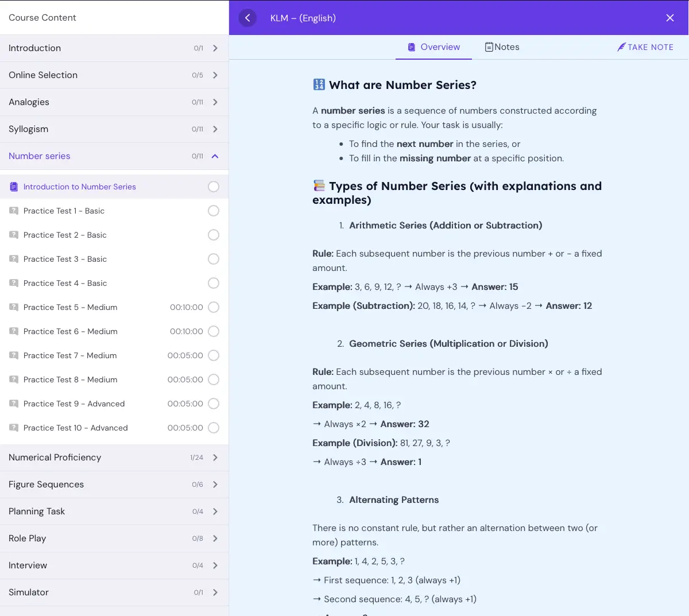
Task: Expand the Interview section chevron
Action: 215,565
